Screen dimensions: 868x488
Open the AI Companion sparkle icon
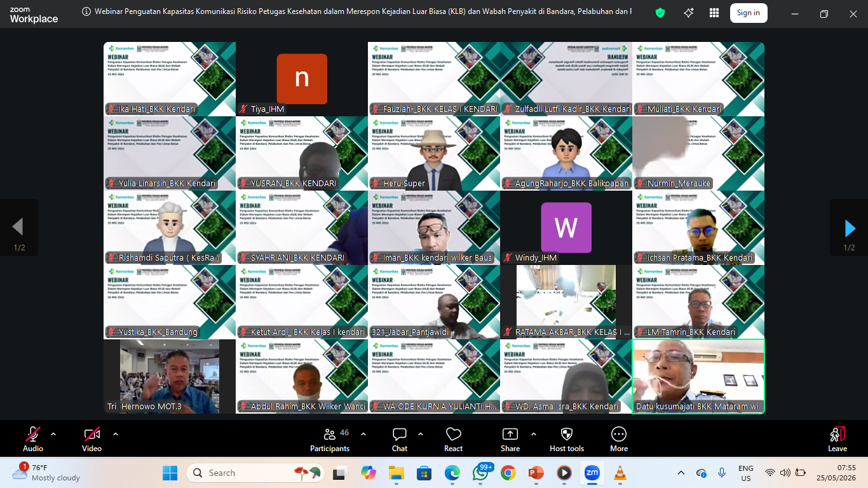(689, 13)
